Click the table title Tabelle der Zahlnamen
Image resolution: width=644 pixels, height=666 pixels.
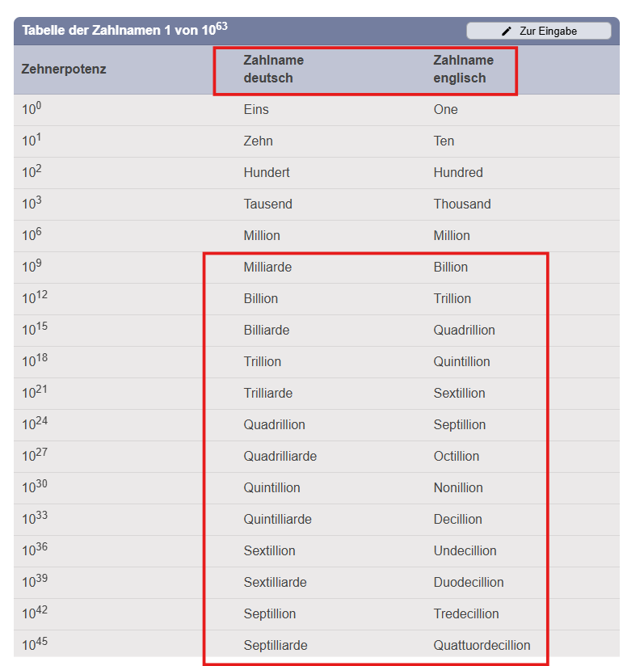click(x=124, y=29)
